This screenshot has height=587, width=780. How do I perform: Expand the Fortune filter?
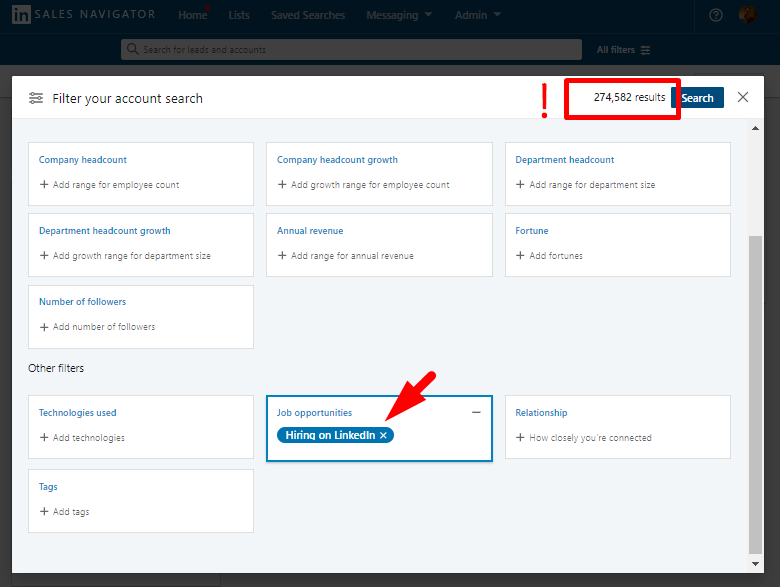click(532, 231)
